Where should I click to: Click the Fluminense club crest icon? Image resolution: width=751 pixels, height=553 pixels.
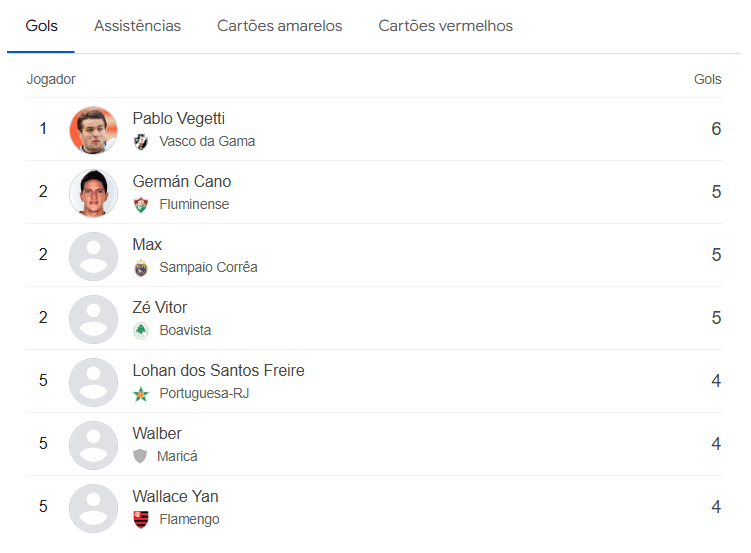click(141, 205)
